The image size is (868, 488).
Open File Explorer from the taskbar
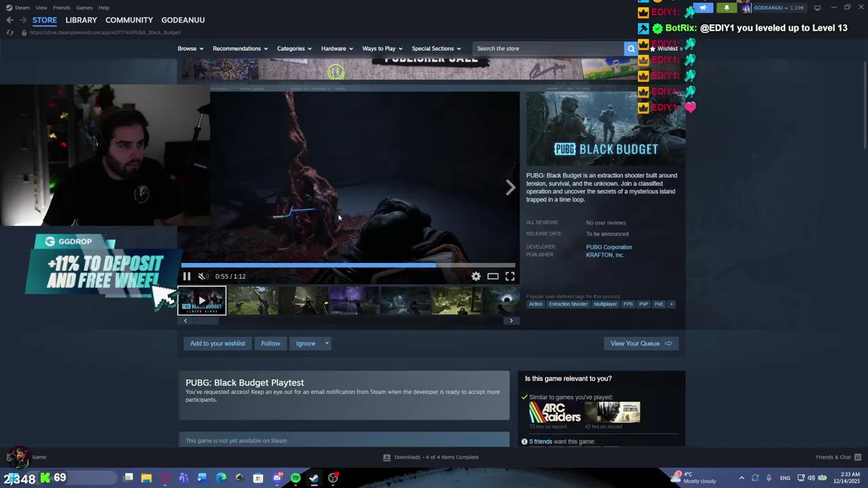tap(146, 478)
